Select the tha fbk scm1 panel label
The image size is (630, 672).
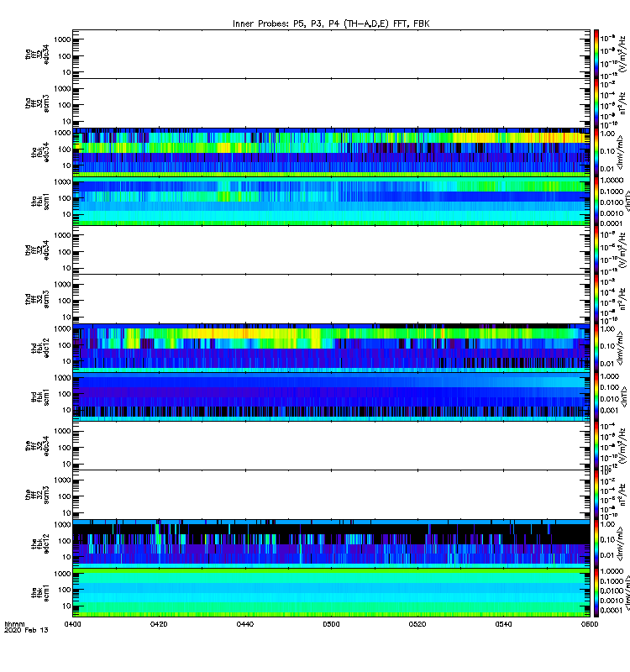pyautogui.click(x=40, y=202)
